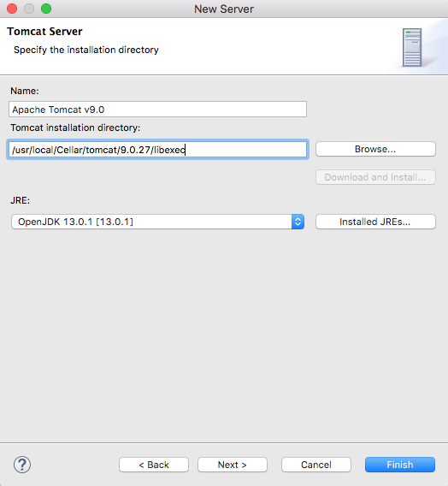
Task: Open the help question mark icon
Action: 22,465
